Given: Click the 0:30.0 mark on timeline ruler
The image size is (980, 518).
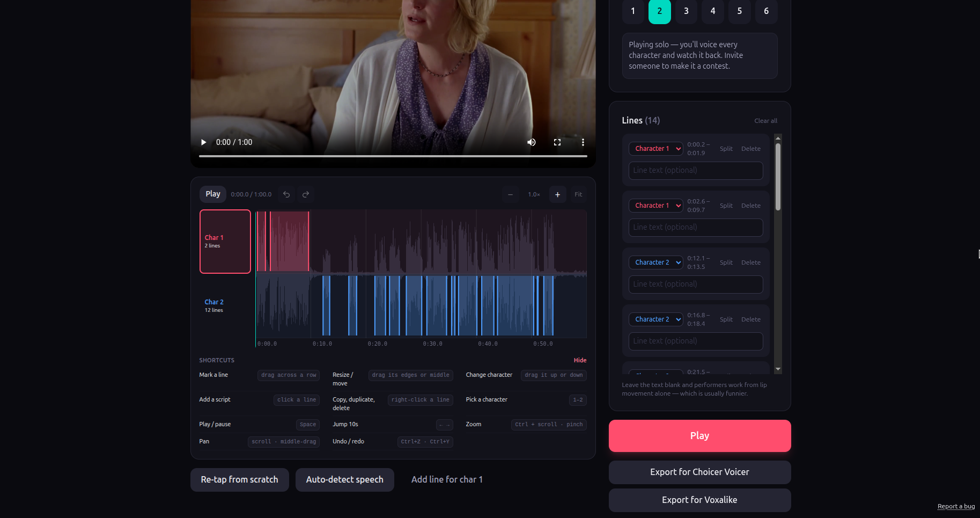Looking at the screenshot, I should click(x=433, y=344).
